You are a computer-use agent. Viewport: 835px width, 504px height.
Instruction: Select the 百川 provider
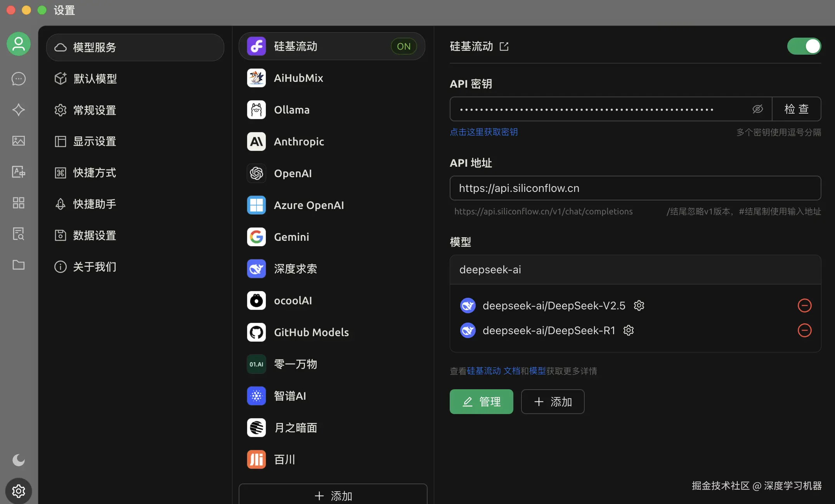(332, 459)
